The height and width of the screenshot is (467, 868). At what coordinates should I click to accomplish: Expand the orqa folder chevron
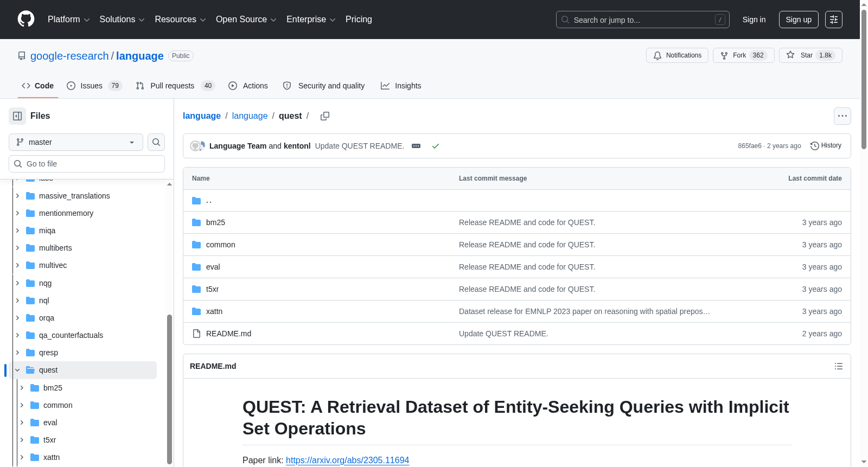17,318
